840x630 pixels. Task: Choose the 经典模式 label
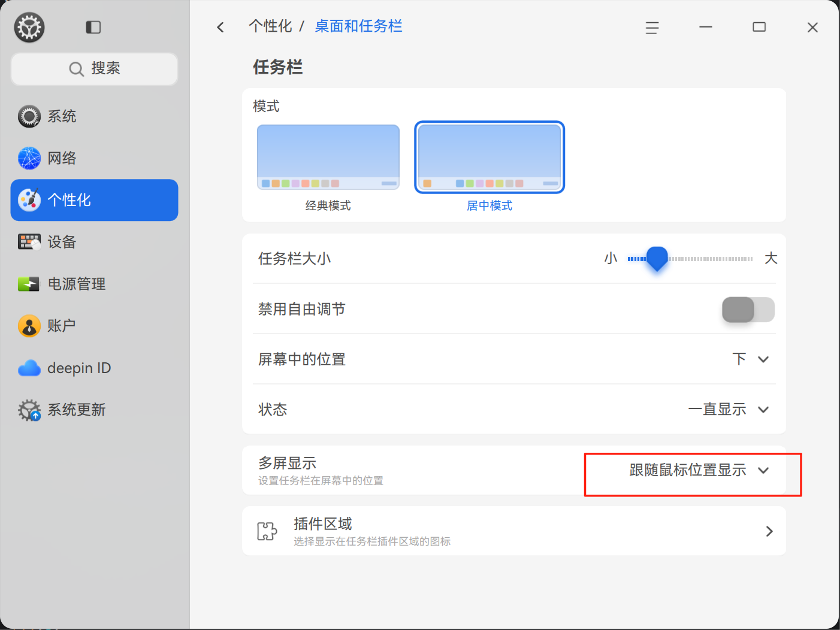tap(328, 206)
